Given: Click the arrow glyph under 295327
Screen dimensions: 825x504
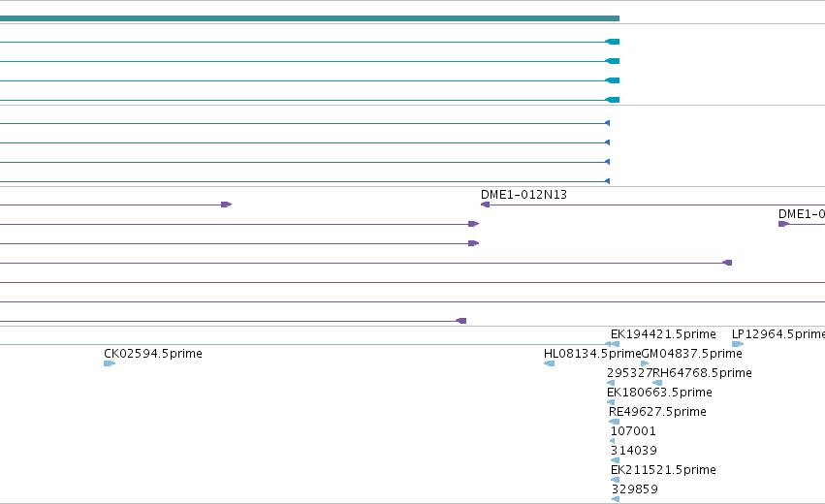Looking at the screenshot, I should click(x=611, y=383).
